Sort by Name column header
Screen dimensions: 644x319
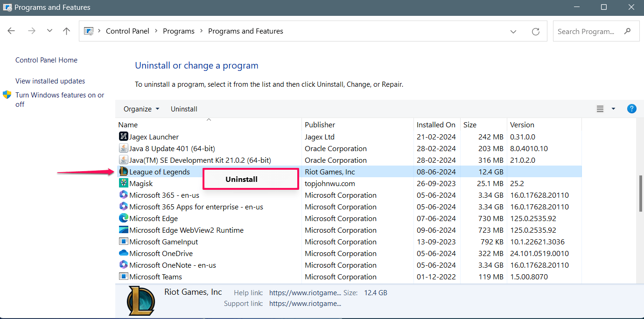208,125
